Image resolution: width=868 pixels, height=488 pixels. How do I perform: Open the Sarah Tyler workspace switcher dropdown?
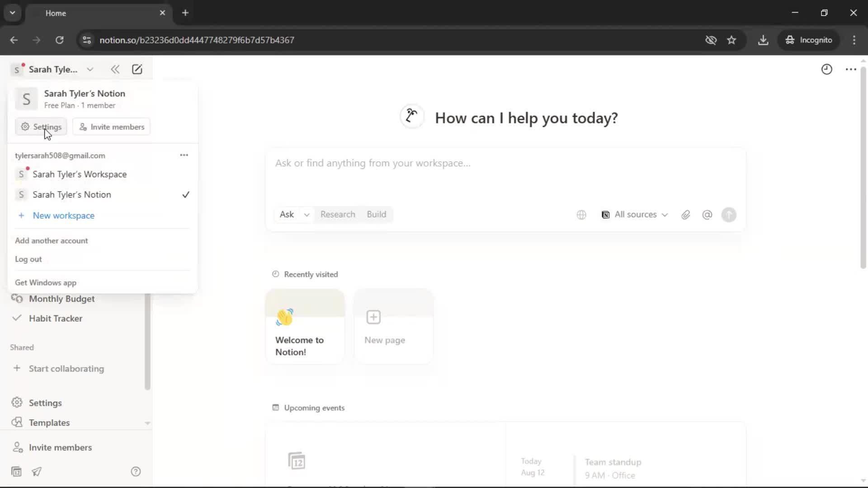tap(52, 69)
